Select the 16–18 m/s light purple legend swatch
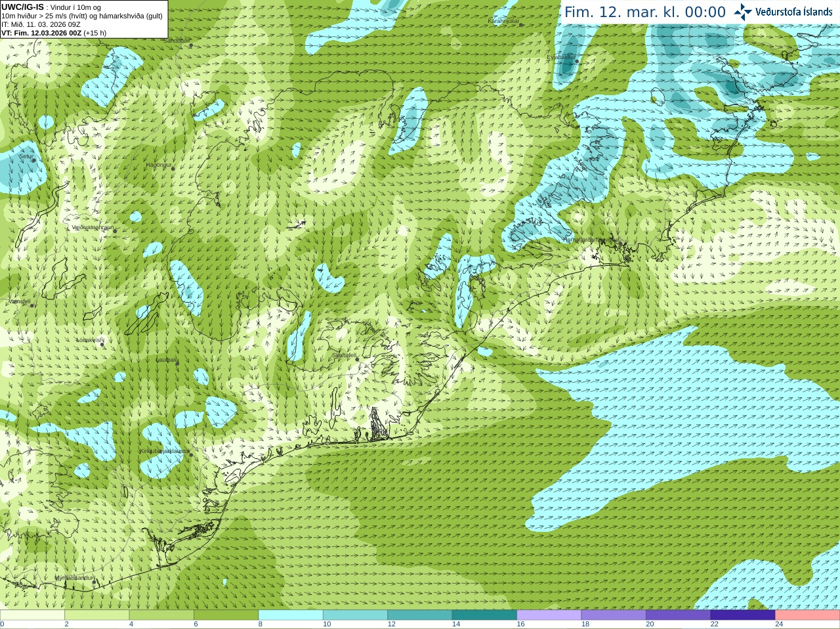840x629 pixels. [549, 615]
